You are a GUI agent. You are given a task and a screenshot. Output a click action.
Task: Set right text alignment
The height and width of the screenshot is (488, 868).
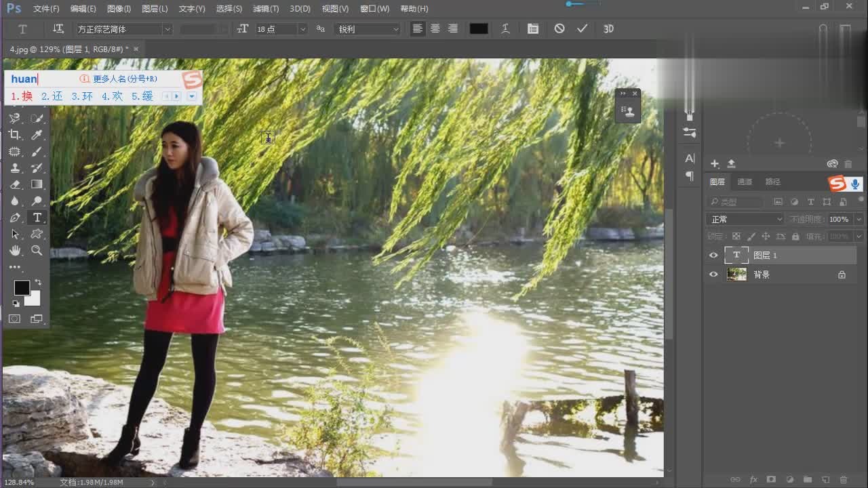click(x=453, y=28)
